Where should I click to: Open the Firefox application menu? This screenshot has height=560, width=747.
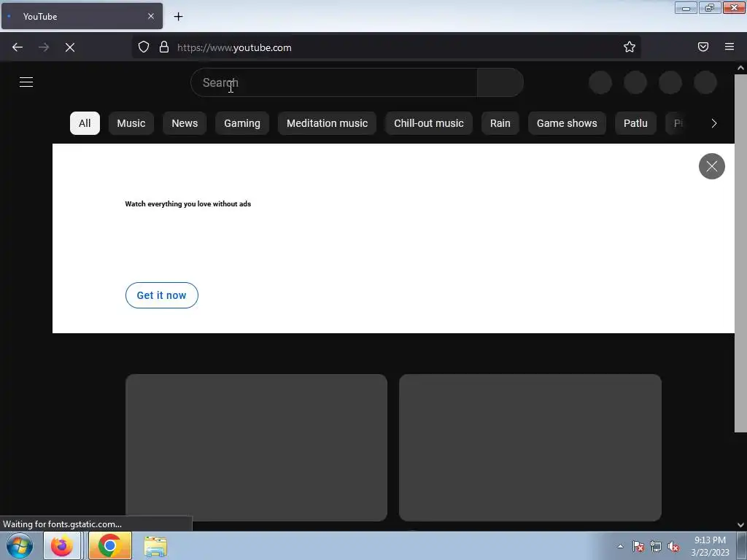(729, 47)
